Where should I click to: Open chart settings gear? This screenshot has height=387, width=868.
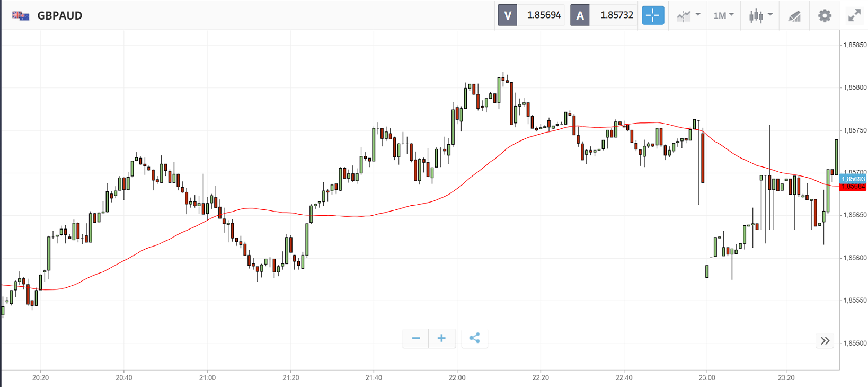pyautogui.click(x=825, y=15)
